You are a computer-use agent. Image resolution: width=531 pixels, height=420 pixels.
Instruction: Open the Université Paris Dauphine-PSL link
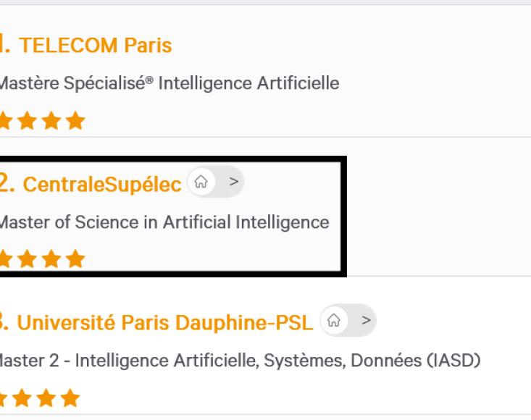(x=164, y=322)
